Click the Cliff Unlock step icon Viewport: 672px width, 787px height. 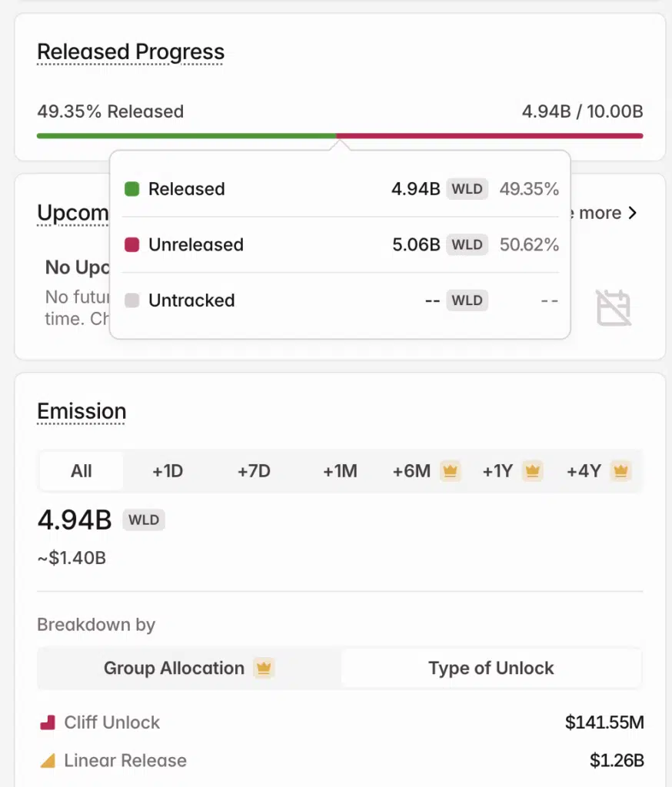[x=48, y=722]
